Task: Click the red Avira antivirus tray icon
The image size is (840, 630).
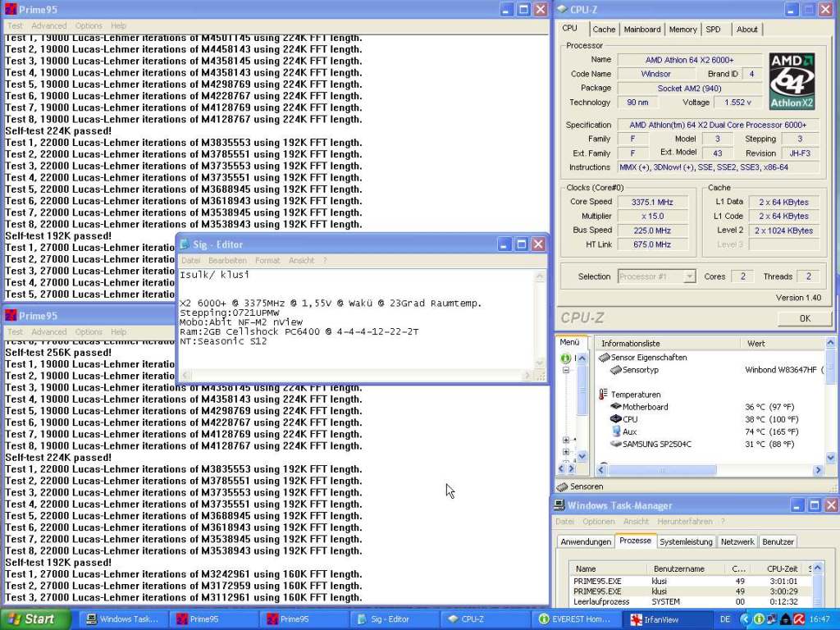Action: [798, 619]
